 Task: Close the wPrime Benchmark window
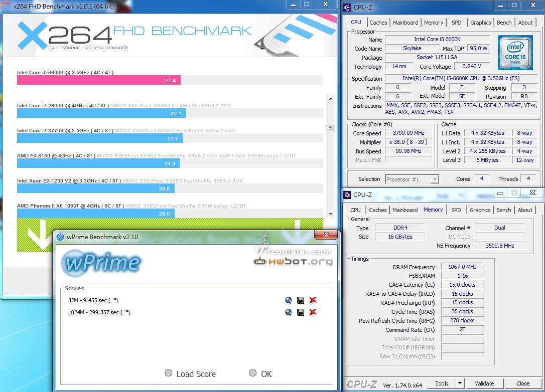tap(326, 235)
